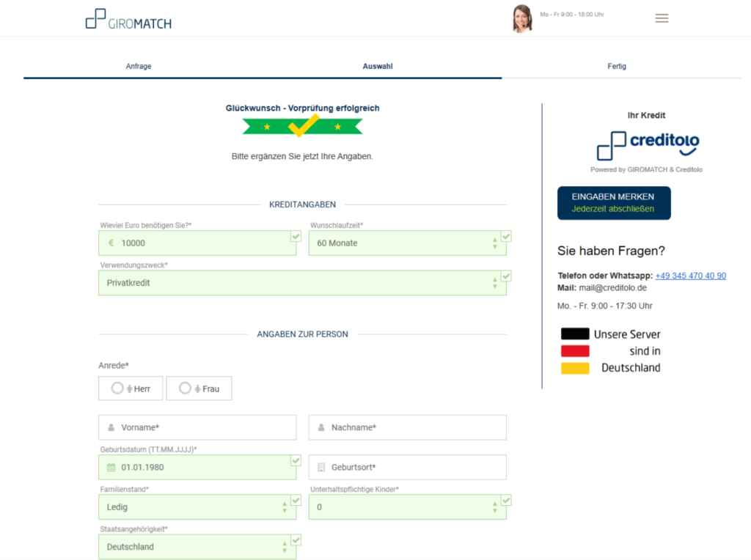Viewport: 751px width, 560px height.
Task: Click the support agent photo
Action: (x=522, y=18)
